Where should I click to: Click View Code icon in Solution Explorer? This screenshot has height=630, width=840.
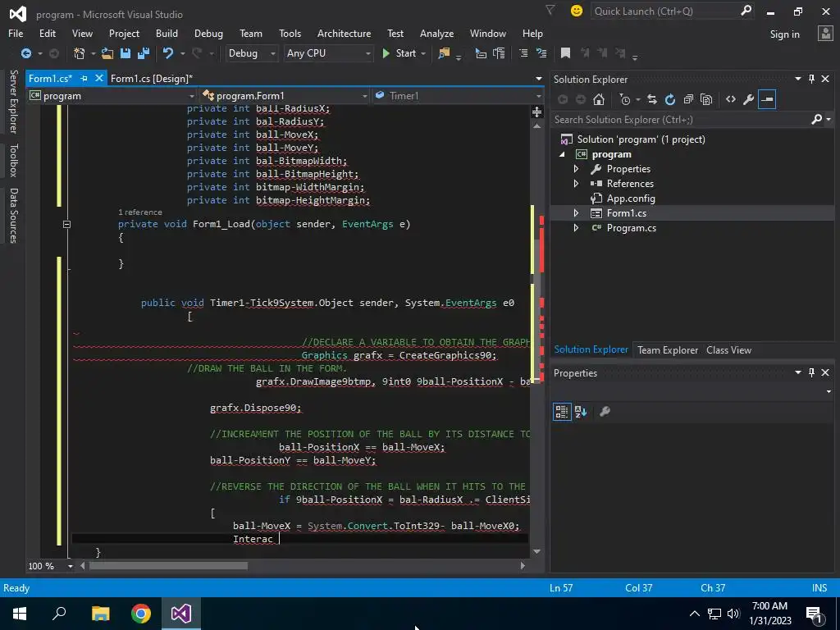pyautogui.click(x=731, y=99)
